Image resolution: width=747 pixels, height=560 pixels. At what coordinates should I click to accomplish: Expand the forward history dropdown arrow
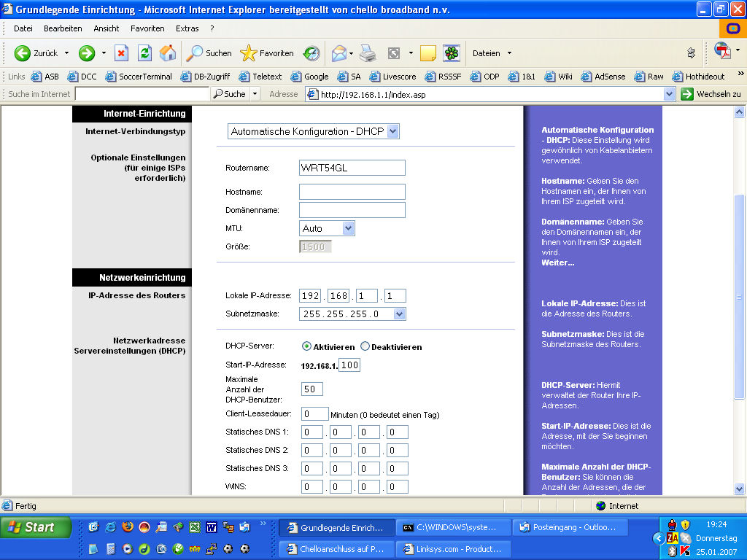104,53
